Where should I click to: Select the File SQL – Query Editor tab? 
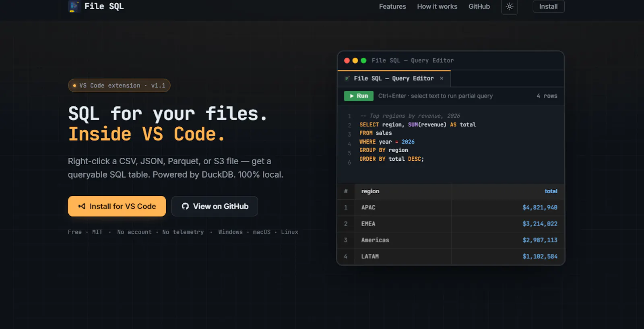(x=394, y=79)
